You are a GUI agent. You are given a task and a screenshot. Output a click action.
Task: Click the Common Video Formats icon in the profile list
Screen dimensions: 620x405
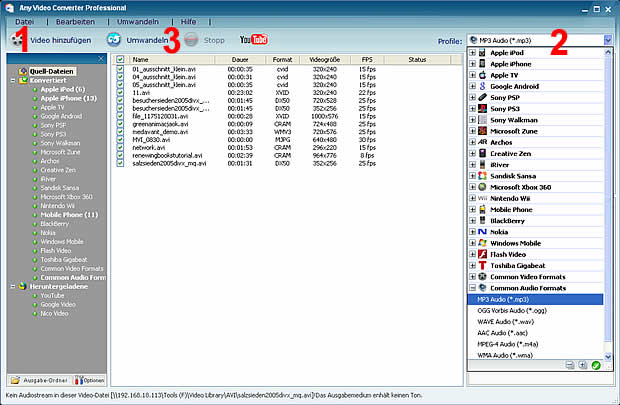[482, 276]
